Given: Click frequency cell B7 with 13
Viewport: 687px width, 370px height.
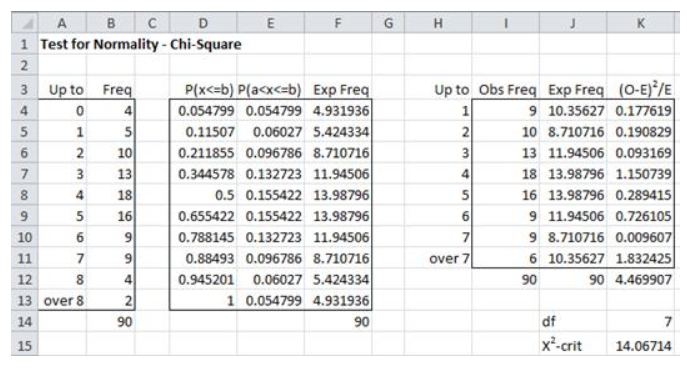Looking at the screenshot, I should click(x=111, y=174).
